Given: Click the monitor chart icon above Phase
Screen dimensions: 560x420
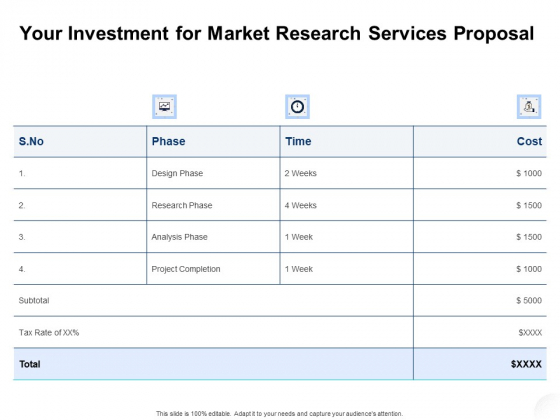Looking at the screenshot, I should click(x=164, y=106).
